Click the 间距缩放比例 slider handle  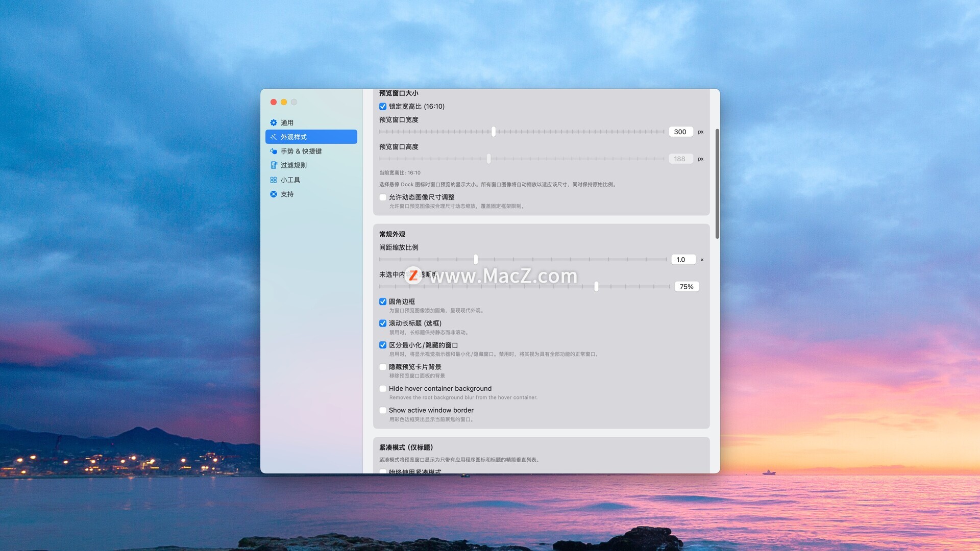click(x=476, y=260)
